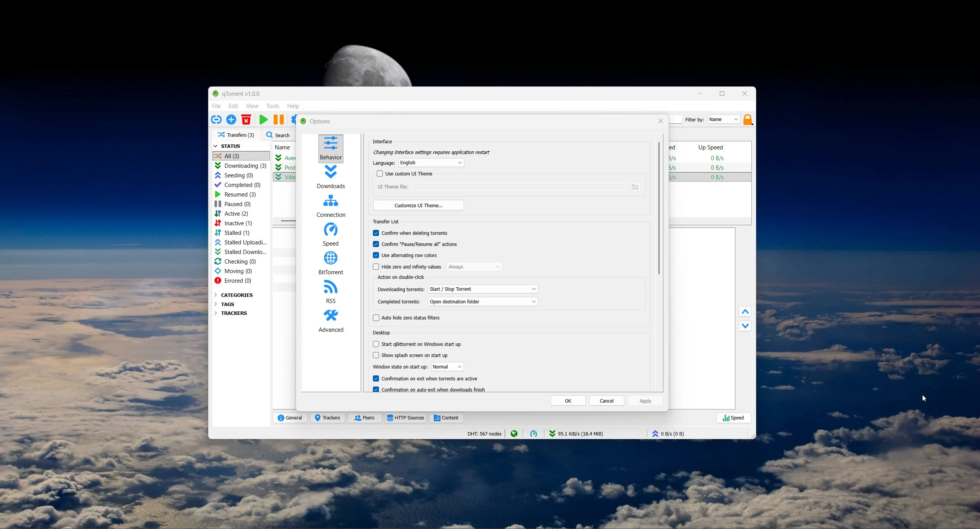This screenshot has width=980, height=529.
Task: Open the Downloads options page
Action: (331, 177)
